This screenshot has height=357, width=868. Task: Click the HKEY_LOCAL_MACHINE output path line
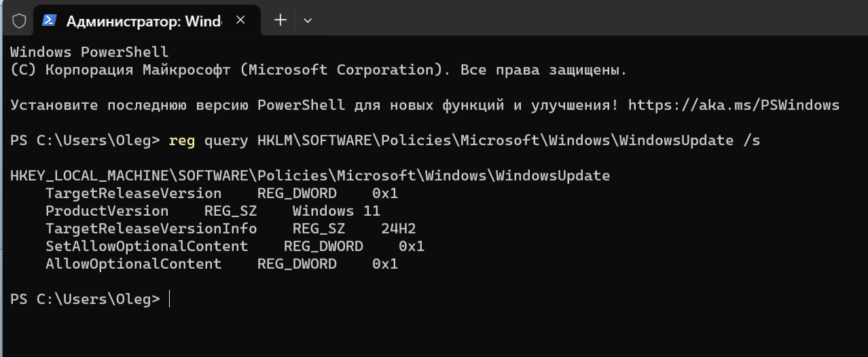coord(310,176)
